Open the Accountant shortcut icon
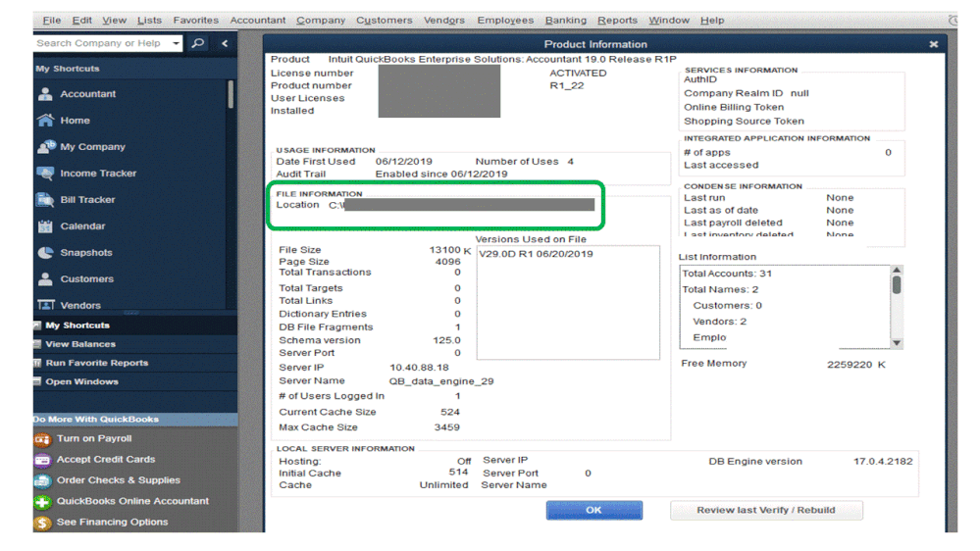Image resolution: width=980 pixels, height=551 pixels. 45,94
